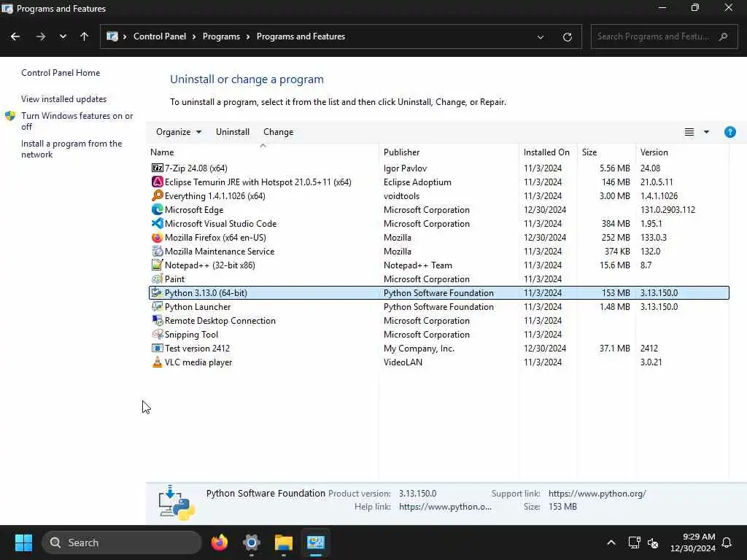Click the Change button
The height and width of the screenshot is (560, 747).
pos(278,132)
